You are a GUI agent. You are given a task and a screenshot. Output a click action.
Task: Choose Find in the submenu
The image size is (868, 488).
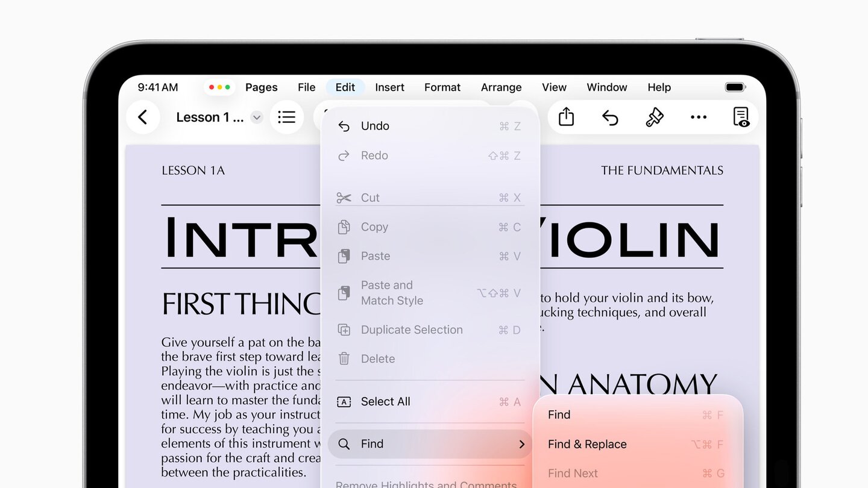point(638,414)
